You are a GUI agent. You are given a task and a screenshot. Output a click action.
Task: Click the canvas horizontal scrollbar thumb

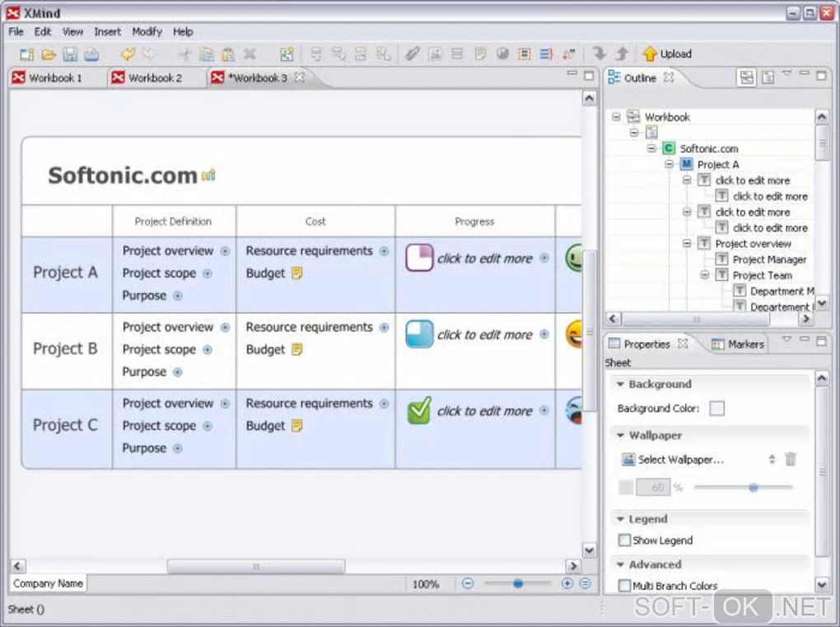coord(256,566)
